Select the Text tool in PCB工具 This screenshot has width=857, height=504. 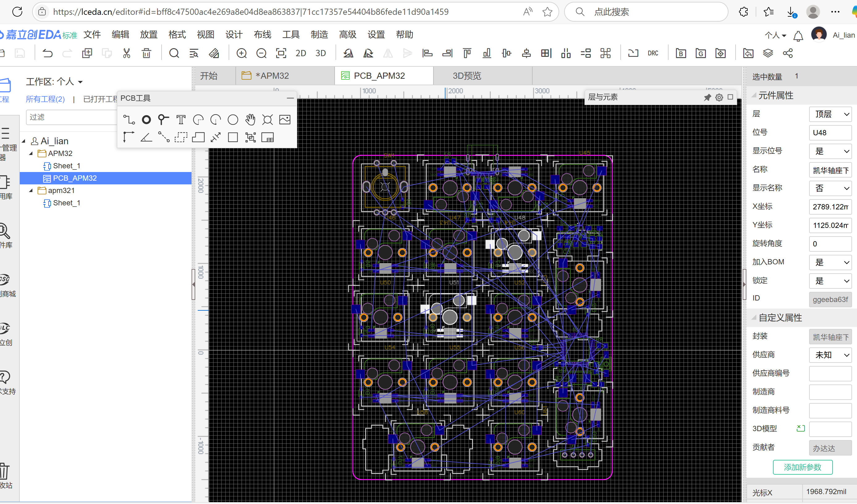pyautogui.click(x=181, y=120)
